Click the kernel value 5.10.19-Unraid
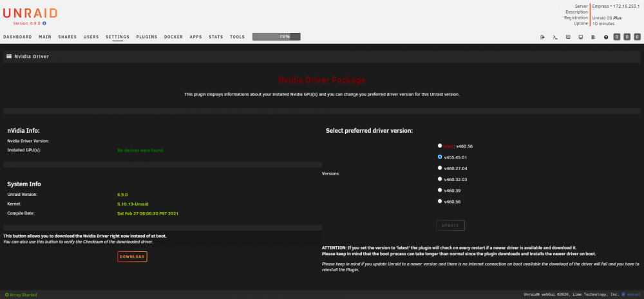 [133, 204]
